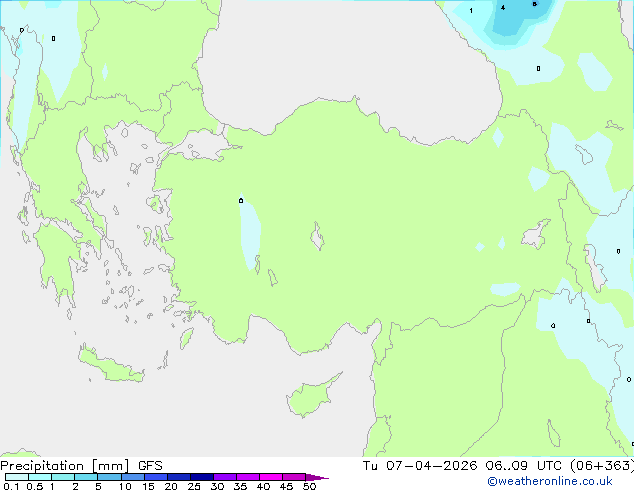Select the 1–2 mm legend color band
Viewport: 634px width, 490px height.
point(63,477)
